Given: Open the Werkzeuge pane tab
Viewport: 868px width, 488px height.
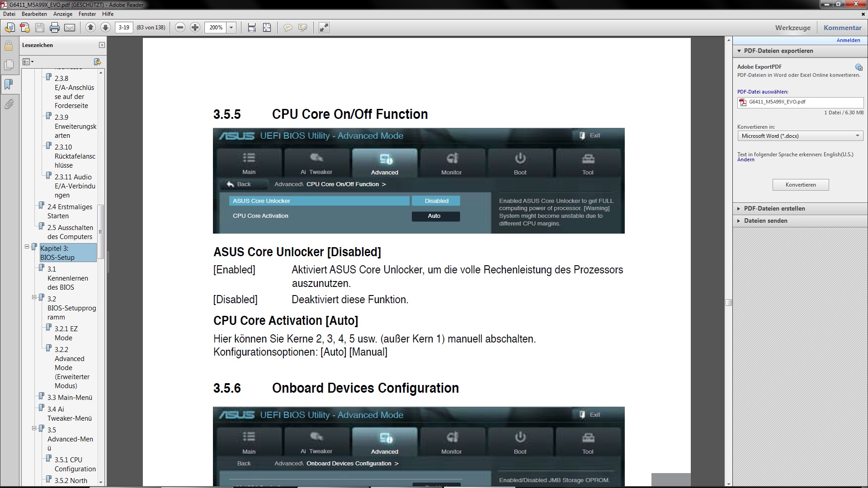Looking at the screenshot, I should [x=793, y=28].
